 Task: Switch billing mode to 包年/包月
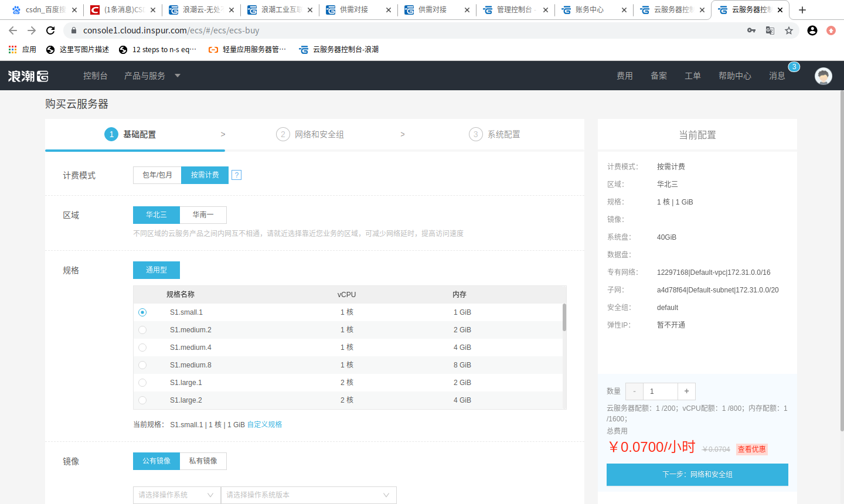156,175
